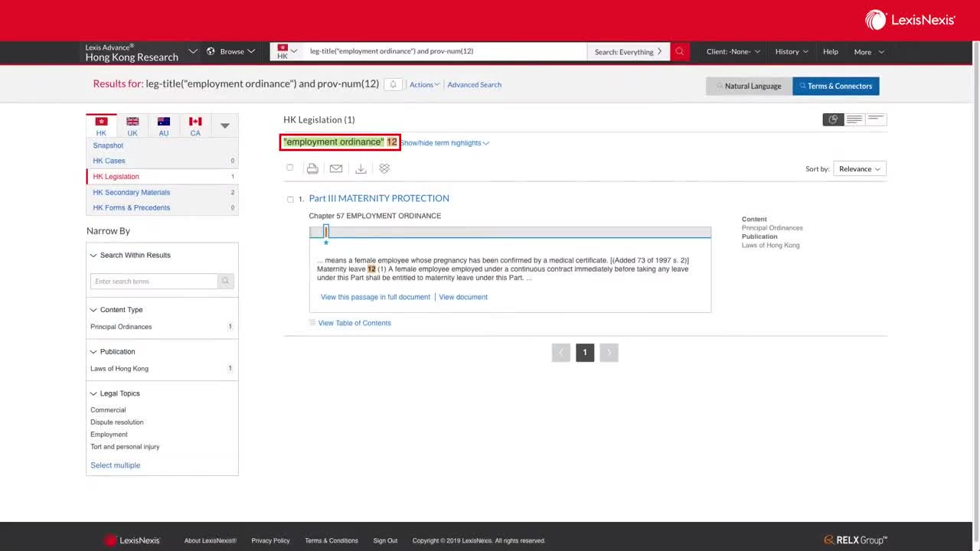Click the search-within-results magnifier icon
Screen dimensions: 980x551
click(x=225, y=282)
